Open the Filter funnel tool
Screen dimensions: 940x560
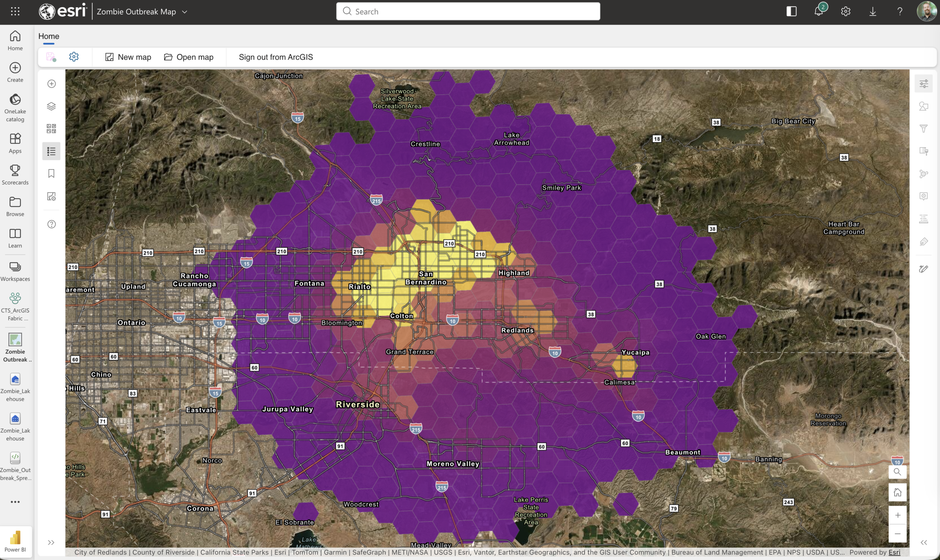click(x=923, y=129)
